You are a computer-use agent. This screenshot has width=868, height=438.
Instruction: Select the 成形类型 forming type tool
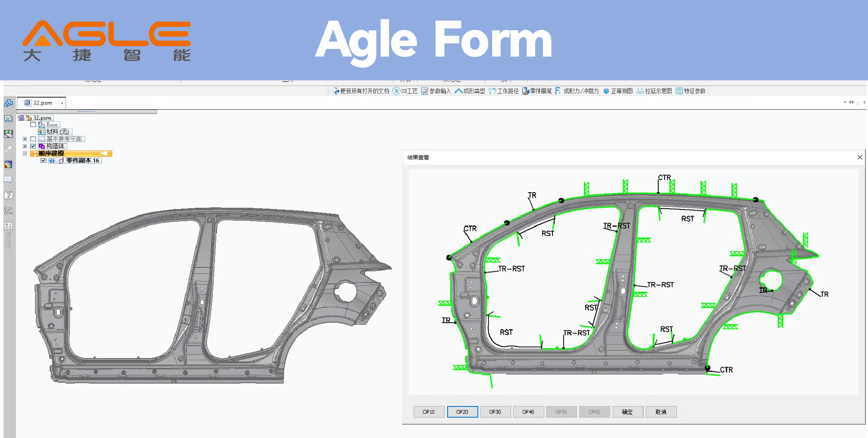tap(470, 91)
